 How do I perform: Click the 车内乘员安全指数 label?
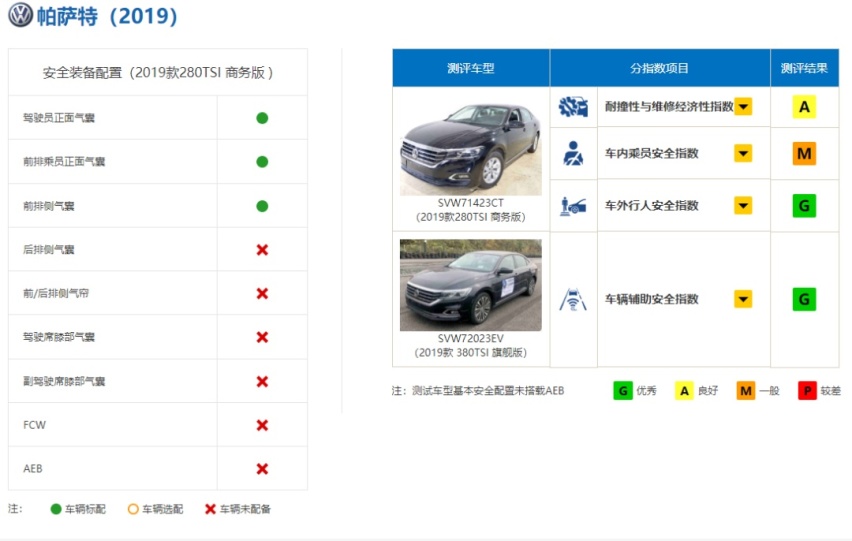(x=651, y=153)
